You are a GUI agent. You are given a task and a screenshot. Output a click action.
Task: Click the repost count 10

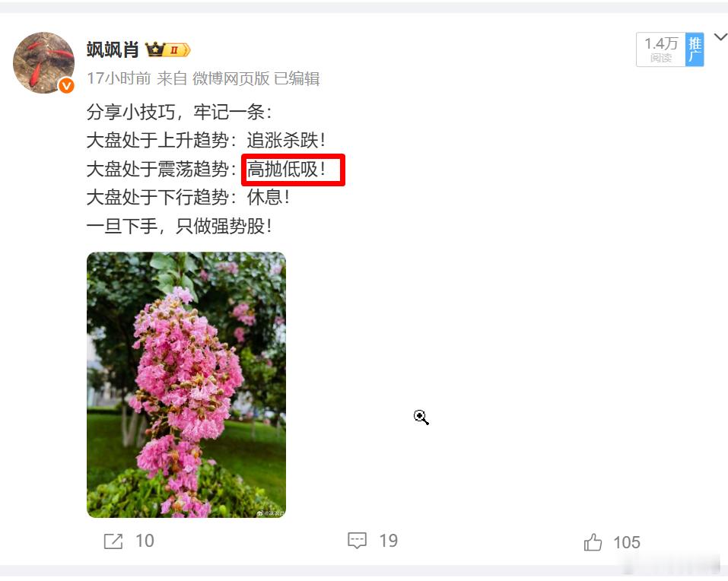145,541
